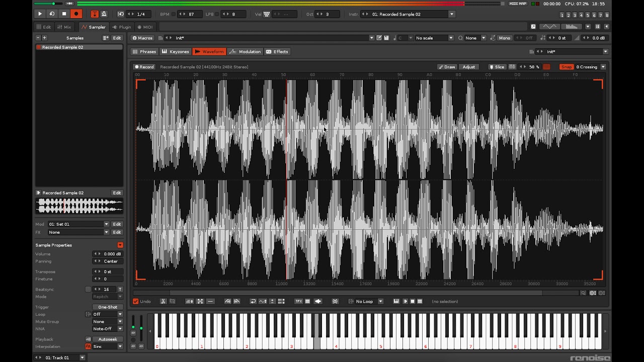Click the MIDI MAP button
The height and width of the screenshot is (362, 644).
pyautogui.click(x=518, y=4)
